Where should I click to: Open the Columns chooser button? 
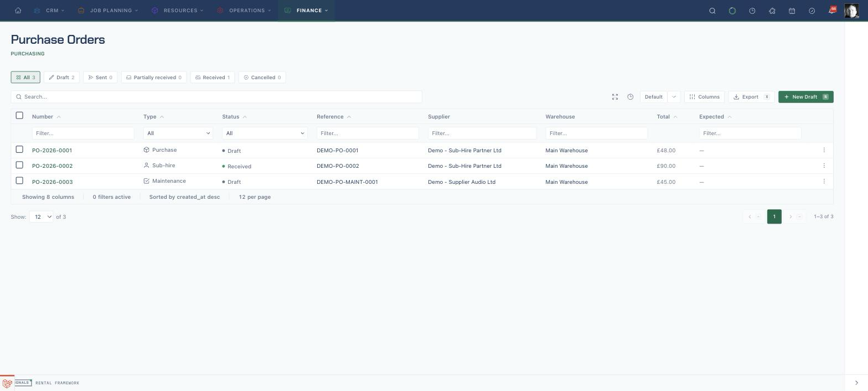pyautogui.click(x=704, y=97)
